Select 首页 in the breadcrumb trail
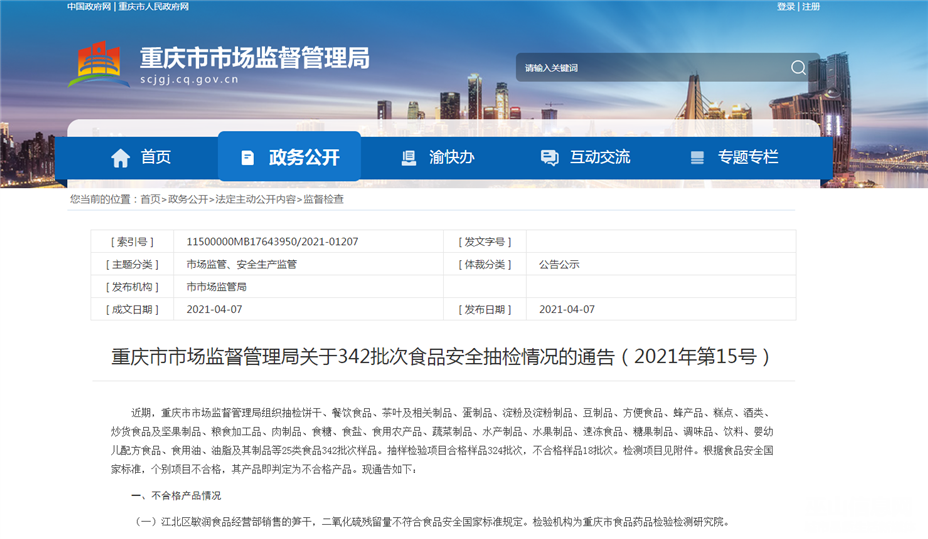The height and width of the screenshot is (539, 928). [x=150, y=200]
